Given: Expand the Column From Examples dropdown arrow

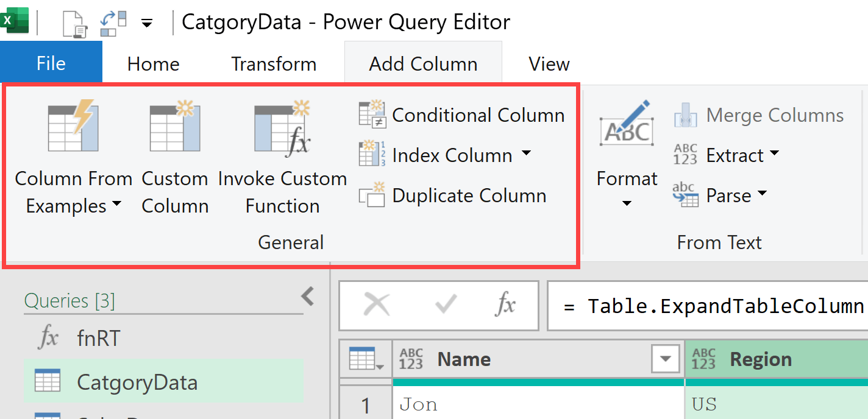Looking at the screenshot, I should pyautogui.click(x=116, y=205).
